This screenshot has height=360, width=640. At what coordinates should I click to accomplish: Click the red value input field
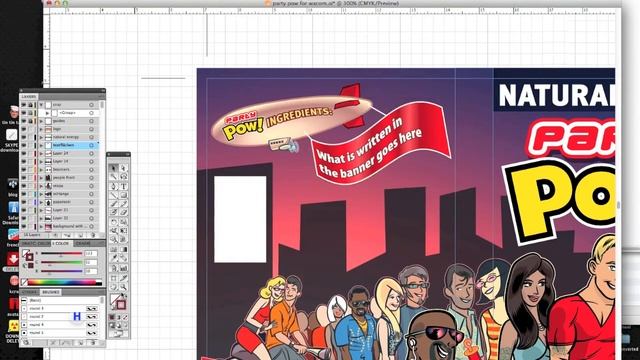click(x=91, y=253)
